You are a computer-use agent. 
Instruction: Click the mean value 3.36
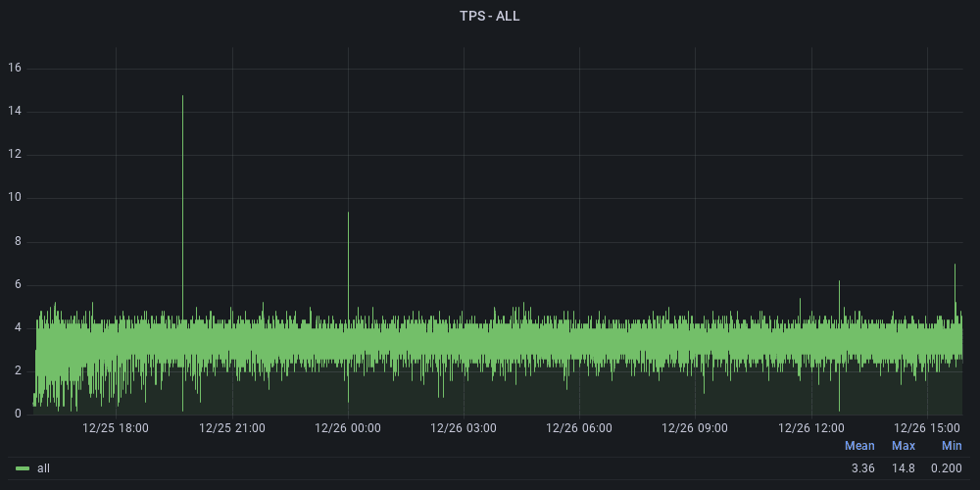(x=862, y=468)
